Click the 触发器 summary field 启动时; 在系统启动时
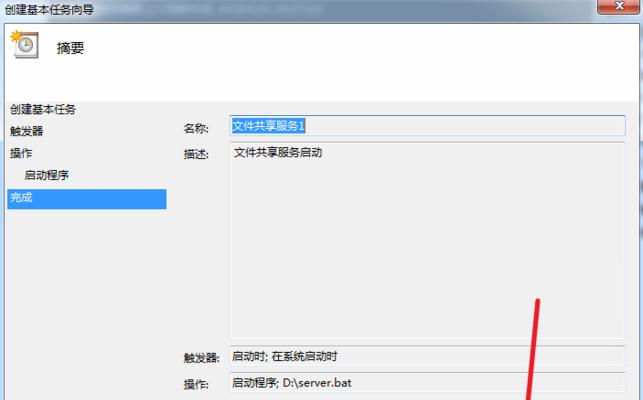Screen dimensions: 643x400 point(427,356)
